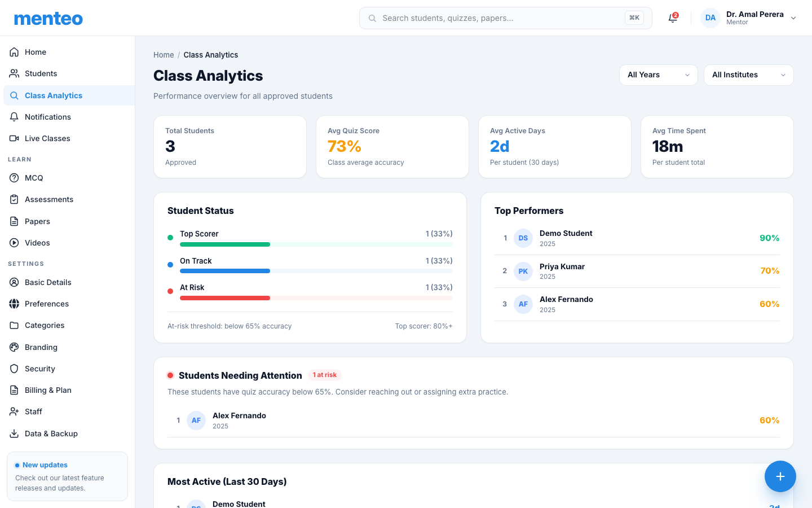Click the MCQ question-mark icon
The height and width of the screenshot is (508, 812).
14,178
